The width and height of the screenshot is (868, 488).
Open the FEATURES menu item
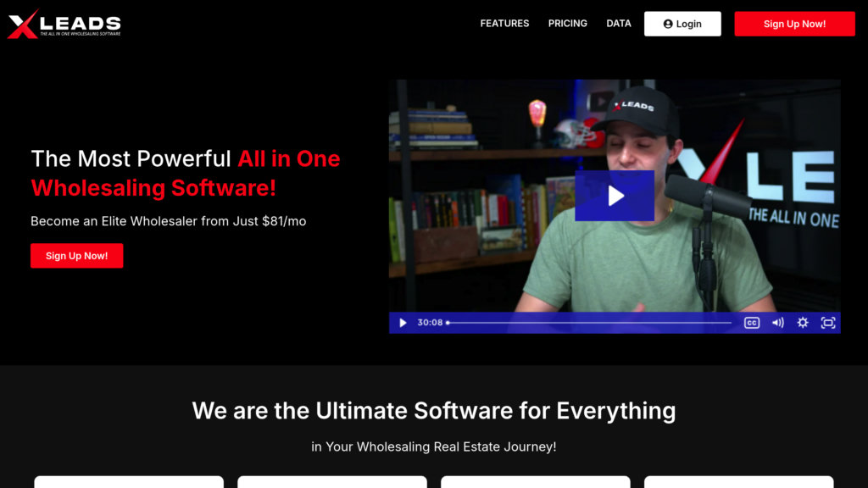(x=504, y=24)
